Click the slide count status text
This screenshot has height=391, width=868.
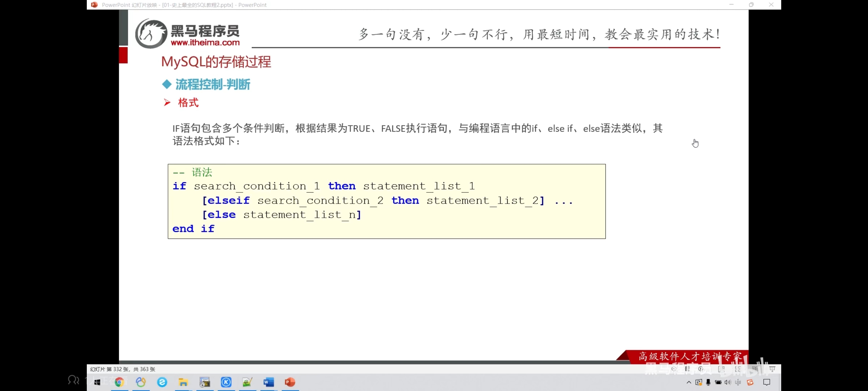[x=123, y=369]
